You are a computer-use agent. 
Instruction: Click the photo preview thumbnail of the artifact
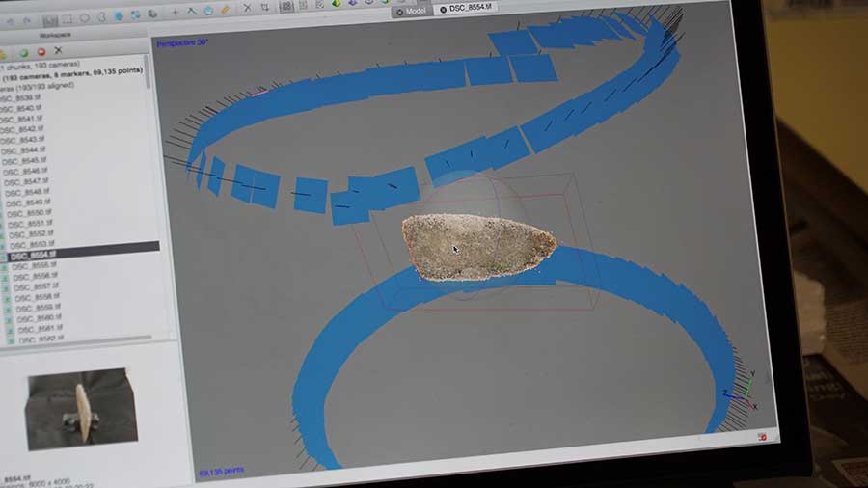[81, 408]
